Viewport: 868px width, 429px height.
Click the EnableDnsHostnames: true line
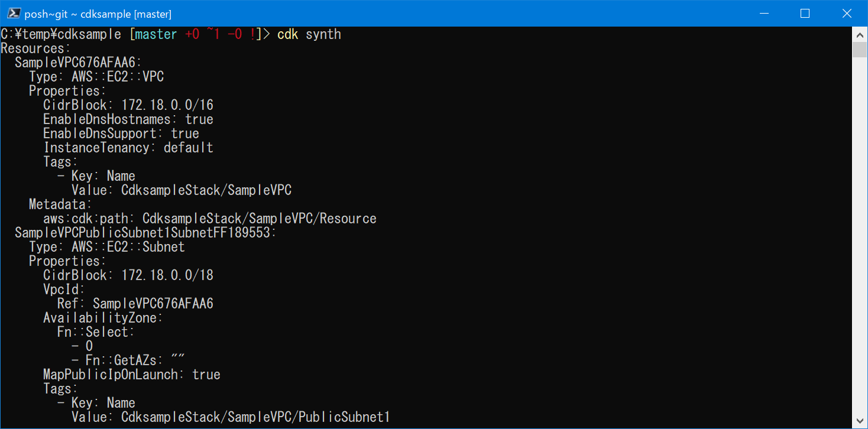pyautogui.click(x=128, y=119)
